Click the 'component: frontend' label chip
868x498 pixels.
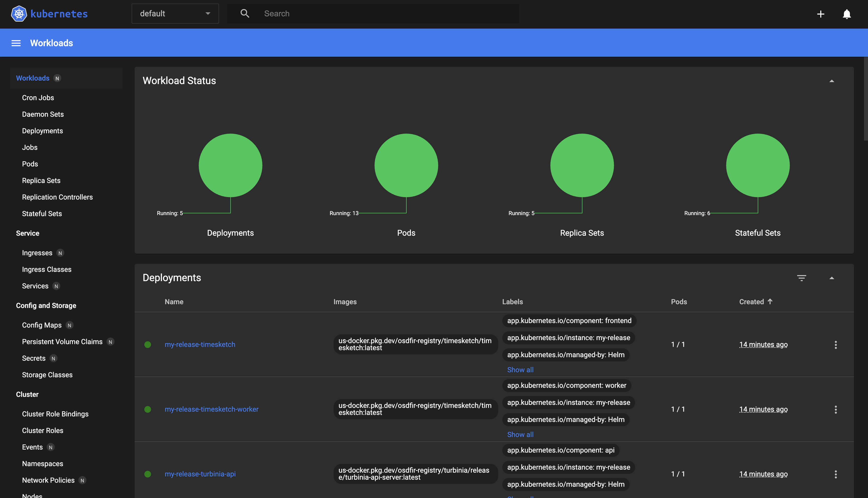[569, 321]
